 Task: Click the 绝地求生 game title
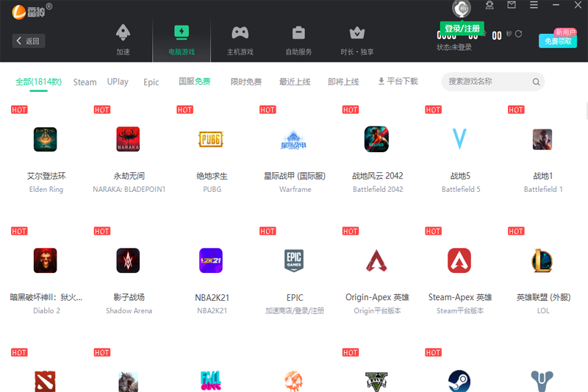212,176
